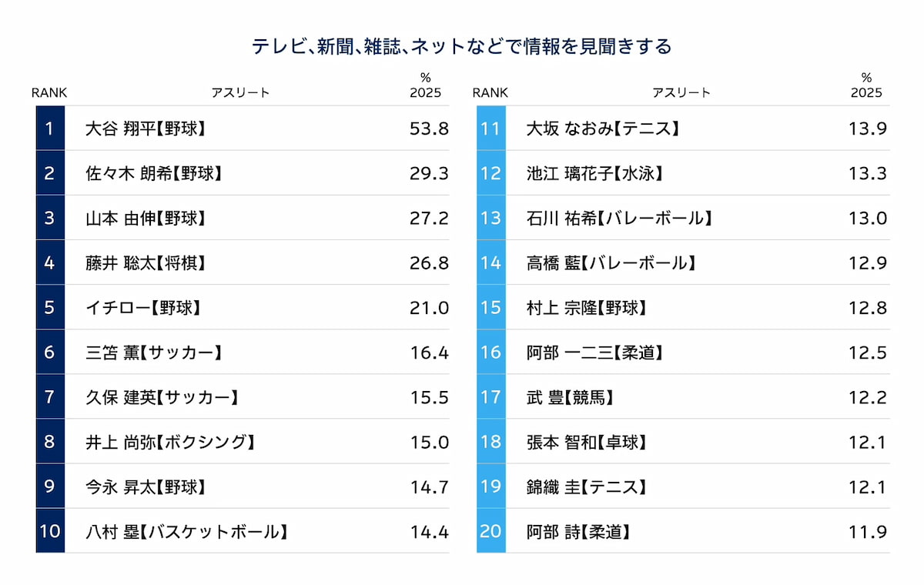Screen dimensions: 924x585
Task: Select 武 豊【競馬】 entry
Action: (x=569, y=397)
